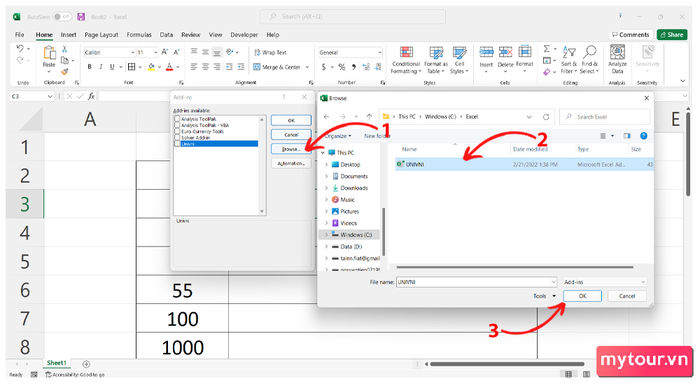Image resolution: width=700 pixels, height=386 pixels.
Task: Check the Analysis ToolPak - VBA checkbox
Action: point(177,125)
